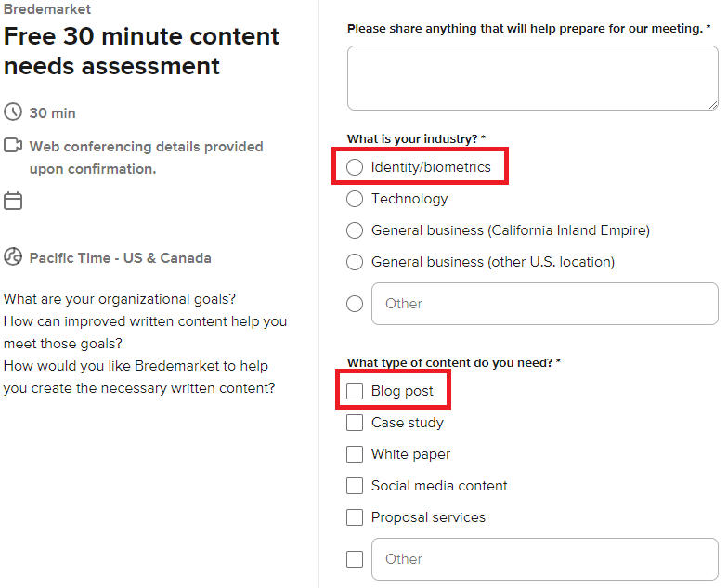Screen dimensions: 727x588
Task: Check the Case study checkbox
Action: point(355,423)
